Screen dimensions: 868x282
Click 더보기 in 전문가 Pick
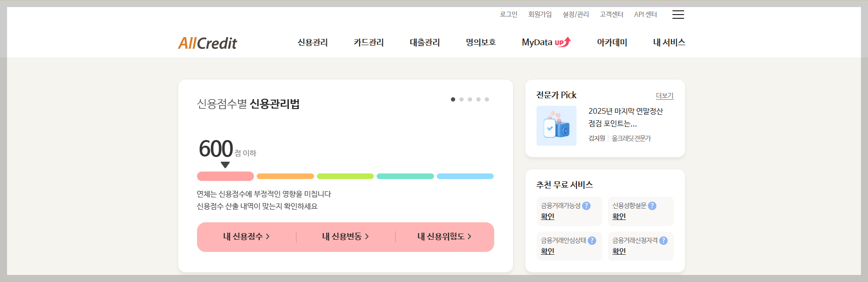pos(664,95)
